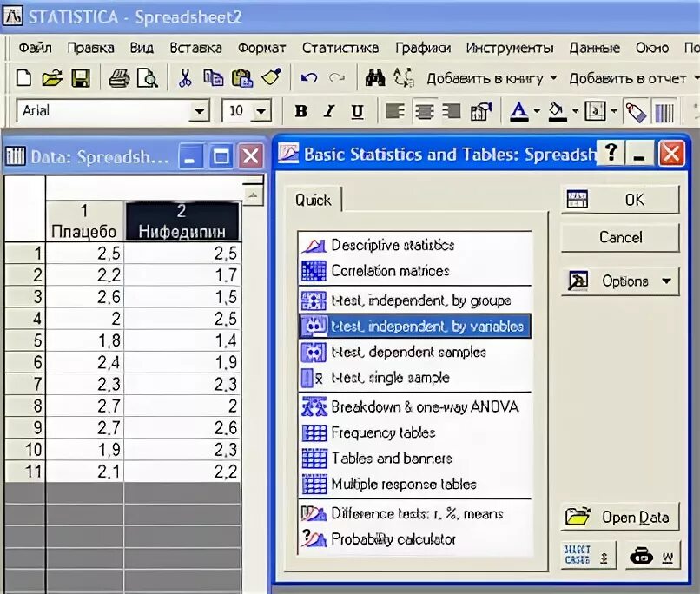Confirm the dialog with OK

pyautogui.click(x=620, y=200)
